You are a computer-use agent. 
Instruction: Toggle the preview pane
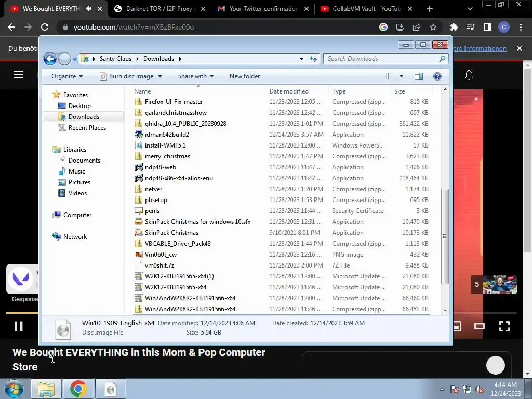coord(419,76)
